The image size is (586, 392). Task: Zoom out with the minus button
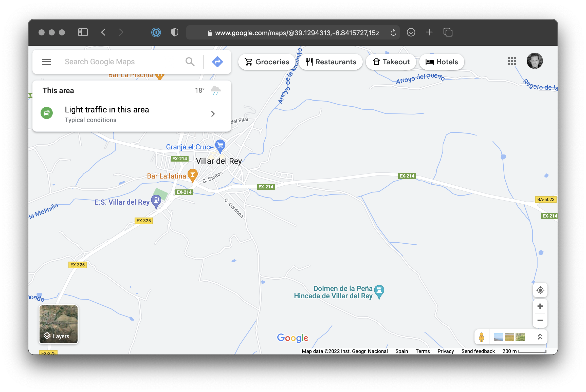(x=540, y=320)
